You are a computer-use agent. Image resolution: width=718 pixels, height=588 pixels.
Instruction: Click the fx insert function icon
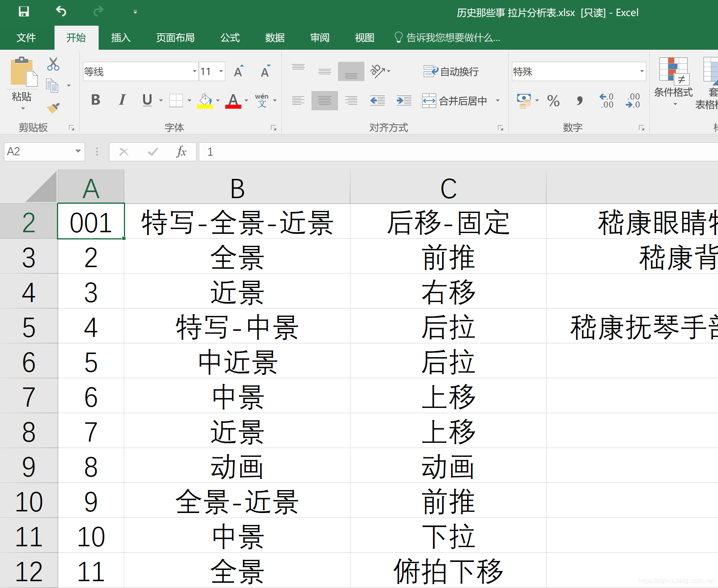(181, 152)
